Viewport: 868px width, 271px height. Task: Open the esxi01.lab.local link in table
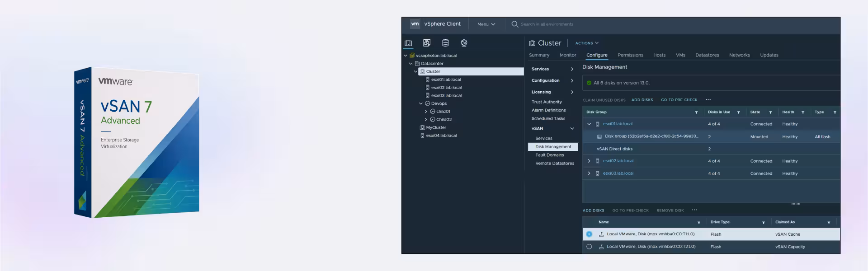tap(618, 124)
